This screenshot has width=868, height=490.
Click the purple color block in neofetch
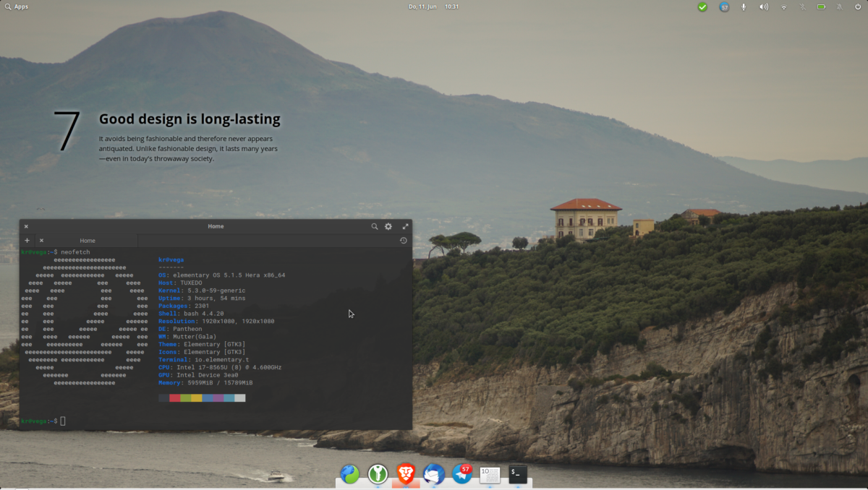218,397
